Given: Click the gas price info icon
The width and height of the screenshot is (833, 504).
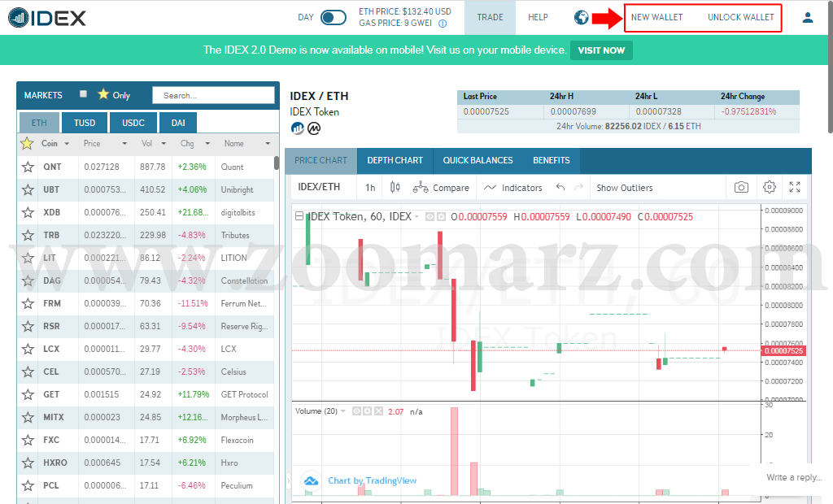Looking at the screenshot, I should (443, 24).
